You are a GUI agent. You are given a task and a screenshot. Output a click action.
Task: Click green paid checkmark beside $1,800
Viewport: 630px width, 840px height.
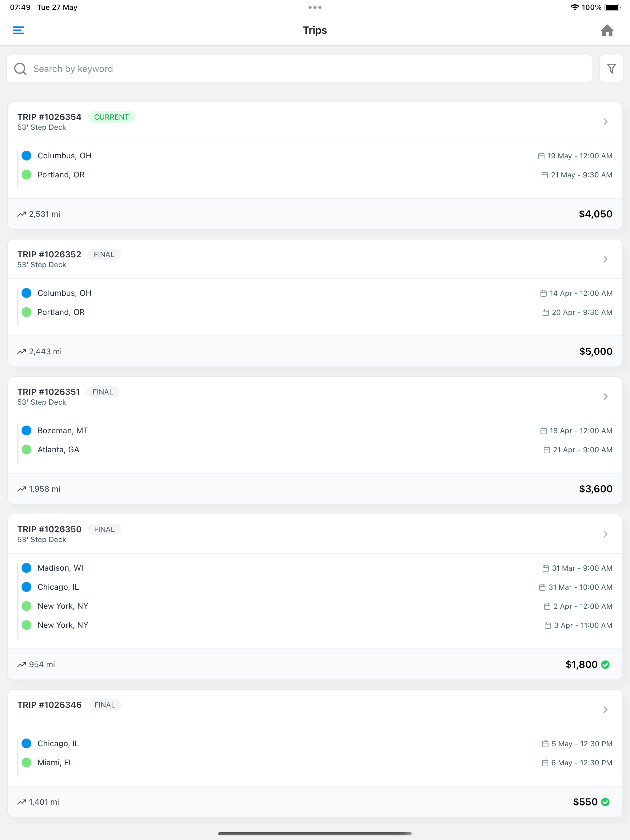[605, 664]
